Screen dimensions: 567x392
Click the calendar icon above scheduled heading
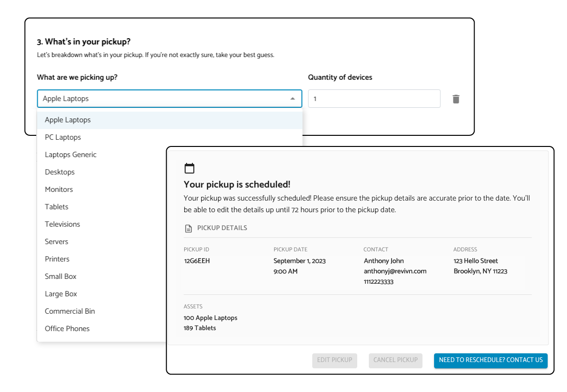pyautogui.click(x=189, y=168)
